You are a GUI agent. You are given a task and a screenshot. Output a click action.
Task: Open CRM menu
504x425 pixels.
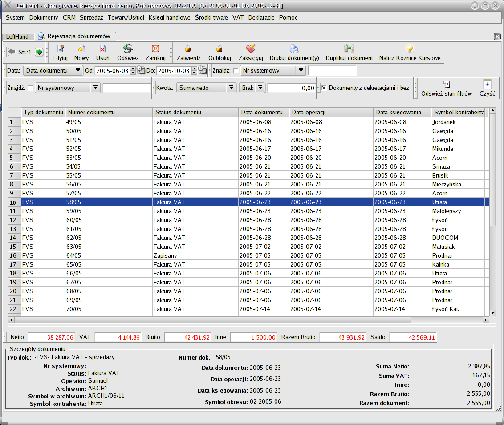[69, 18]
